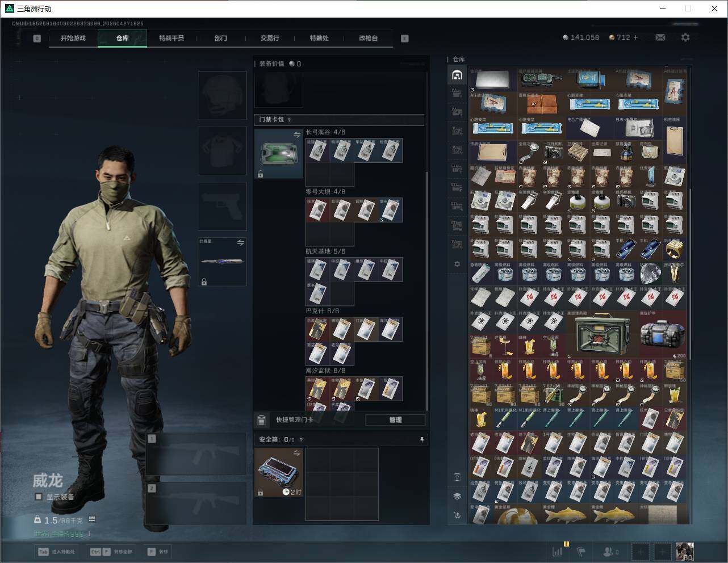This screenshot has width=728, height=563.
Task: Open the warehouse sidebar gear icon
Action: tap(457, 264)
